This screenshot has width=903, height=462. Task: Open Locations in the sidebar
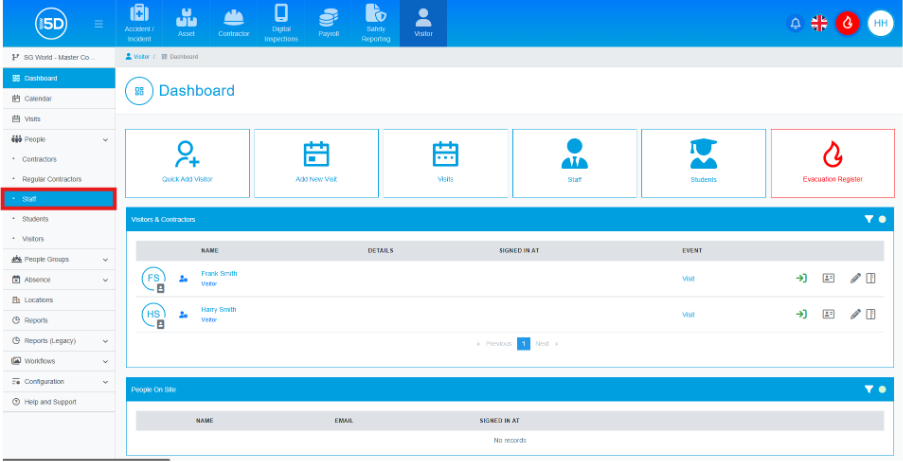59,300
